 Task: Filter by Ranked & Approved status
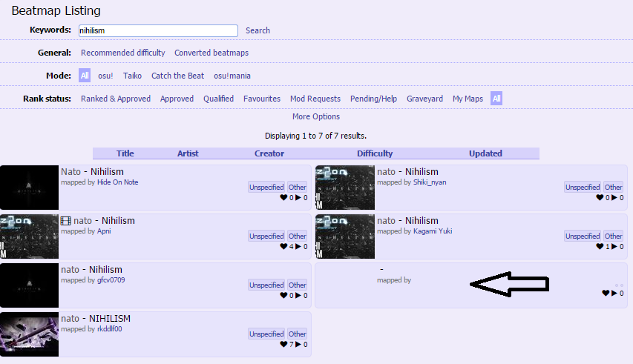coord(116,99)
